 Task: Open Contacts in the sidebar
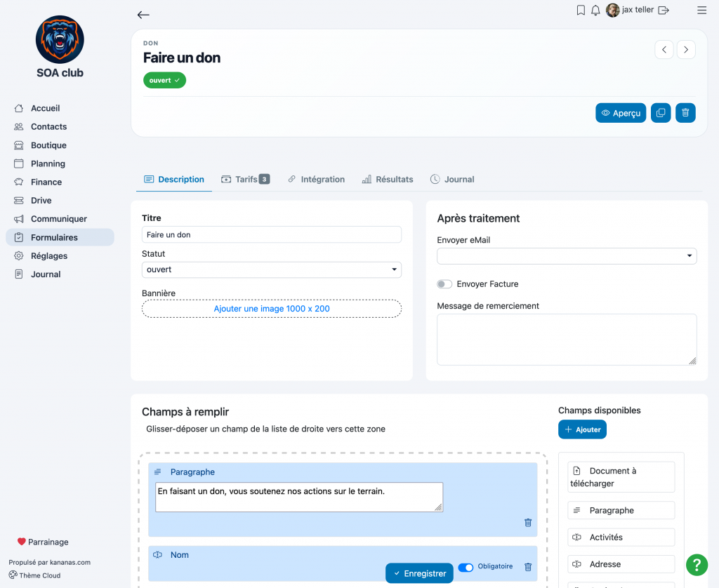tap(48, 126)
